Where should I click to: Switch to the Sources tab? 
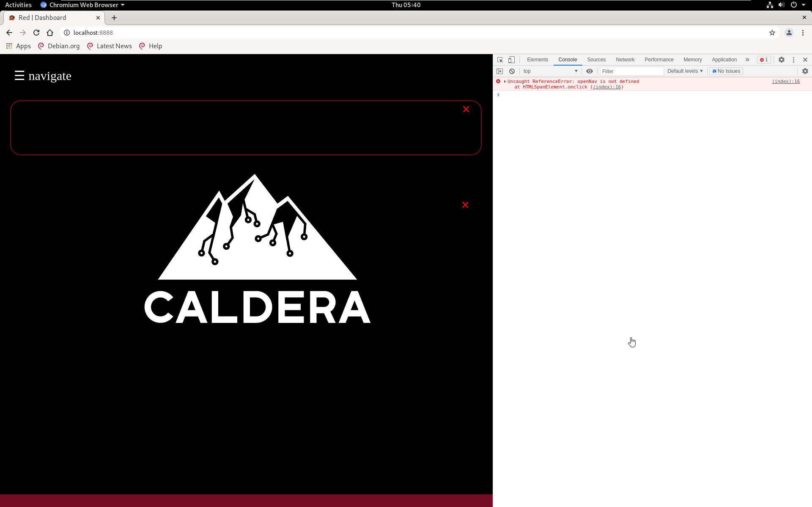596,60
